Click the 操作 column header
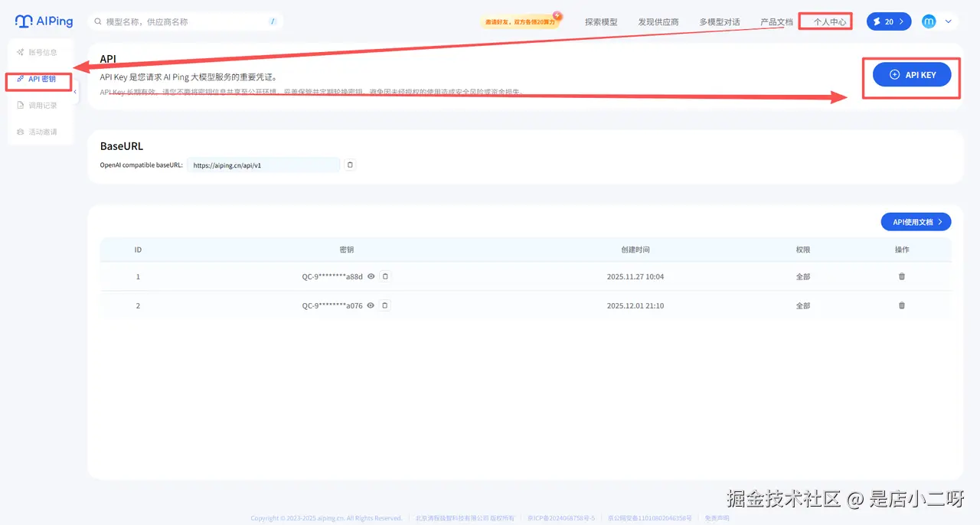Viewport: 980px width, 525px height. [902, 249]
